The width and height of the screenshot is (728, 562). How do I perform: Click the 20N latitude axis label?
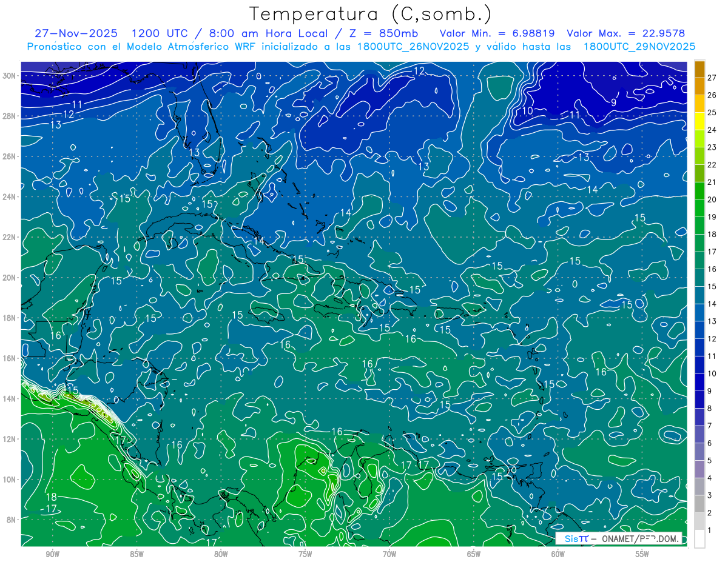[10, 278]
